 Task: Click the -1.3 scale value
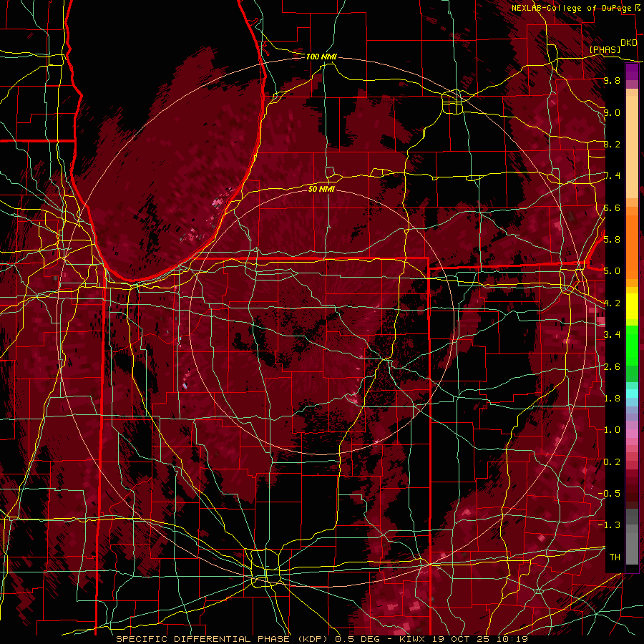point(609,525)
